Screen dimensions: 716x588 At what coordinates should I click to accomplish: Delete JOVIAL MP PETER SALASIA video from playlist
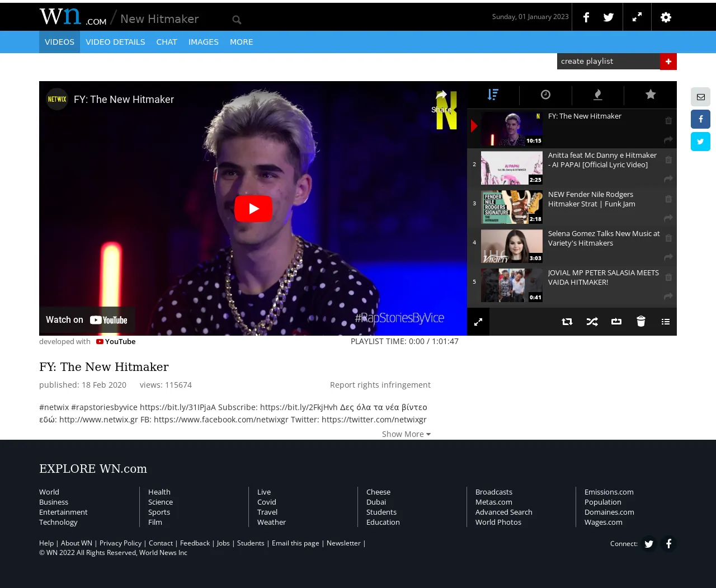pyautogui.click(x=668, y=277)
